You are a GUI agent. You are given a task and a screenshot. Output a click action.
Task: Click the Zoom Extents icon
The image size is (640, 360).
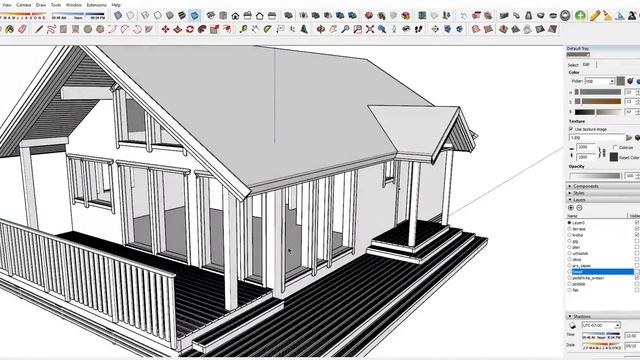pos(370,29)
